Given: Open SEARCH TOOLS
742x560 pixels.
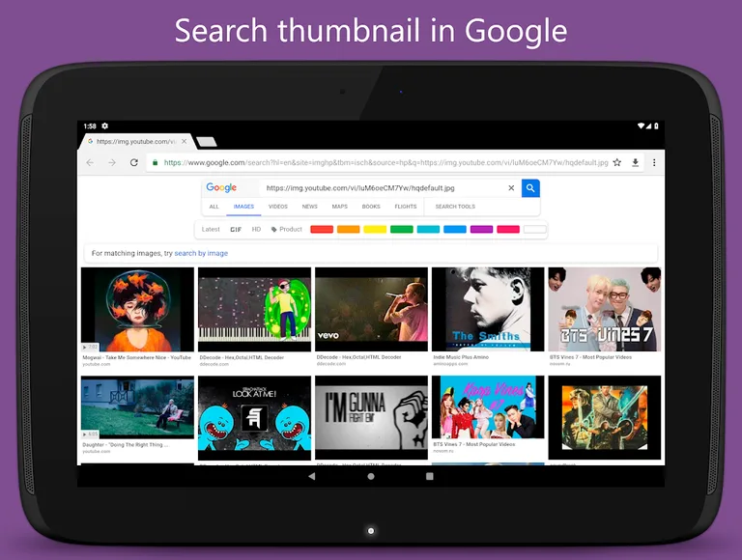Looking at the screenshot, I should pos(455,207).
